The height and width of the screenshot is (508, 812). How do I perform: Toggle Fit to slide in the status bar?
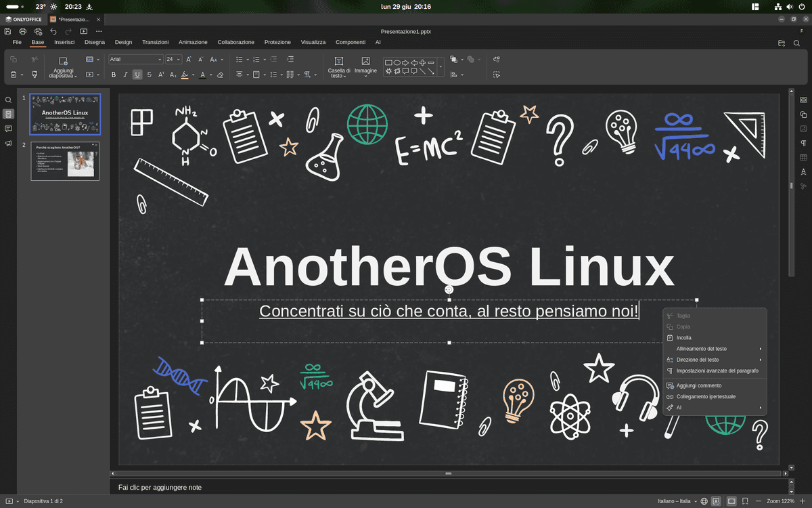coord(731,501)
